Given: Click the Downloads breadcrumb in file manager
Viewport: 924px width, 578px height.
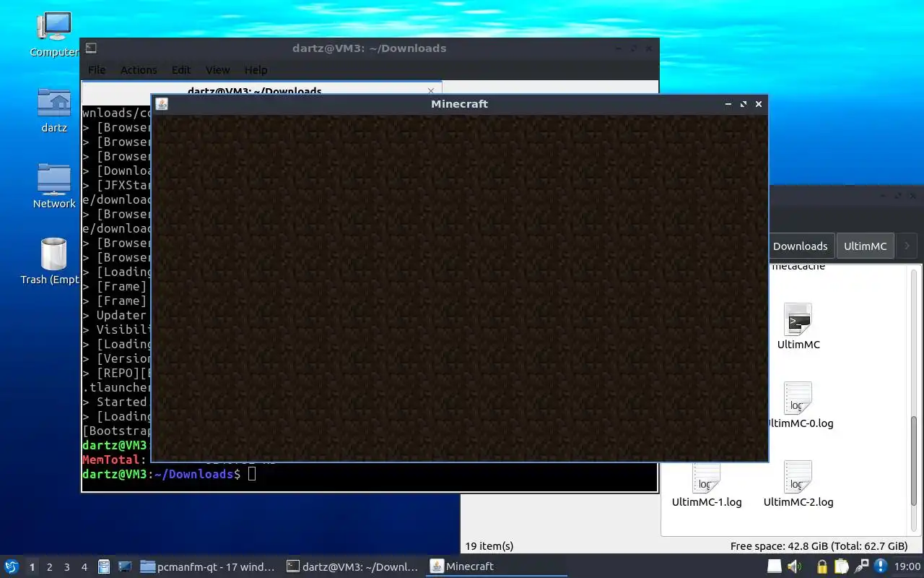Looking at the screenshot, I should click(801, 246).
